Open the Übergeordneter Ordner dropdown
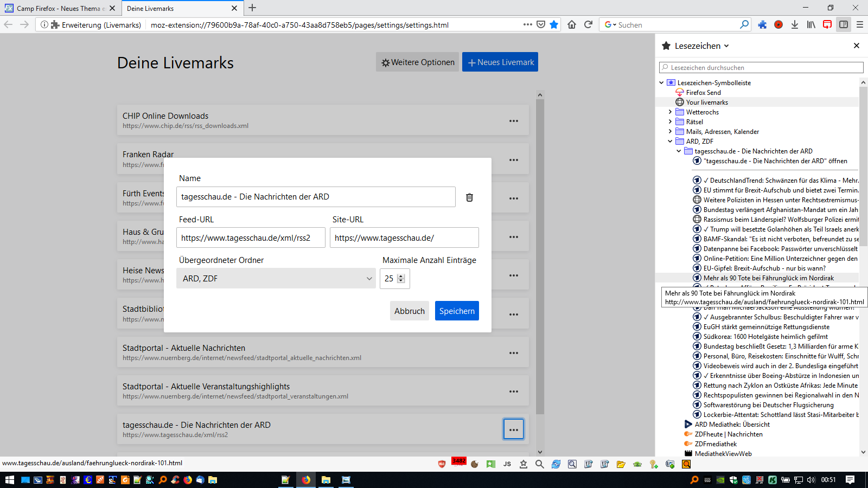This screenshot has width=868, height=488. (x=276, y=279)
